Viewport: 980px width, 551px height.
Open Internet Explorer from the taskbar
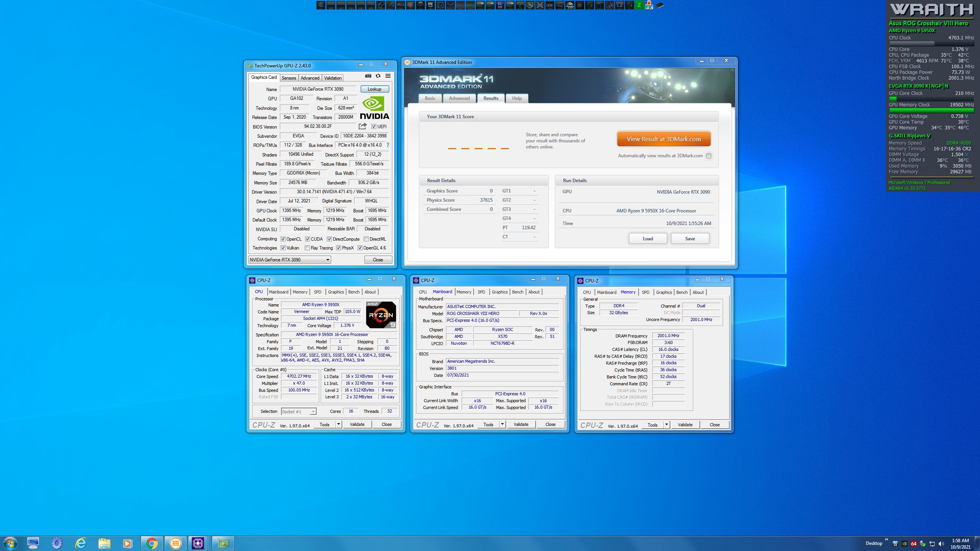[80, 543]
